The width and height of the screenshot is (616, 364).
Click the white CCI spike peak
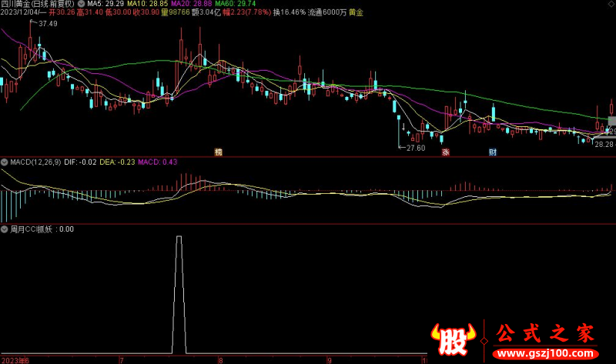[179, 238]
